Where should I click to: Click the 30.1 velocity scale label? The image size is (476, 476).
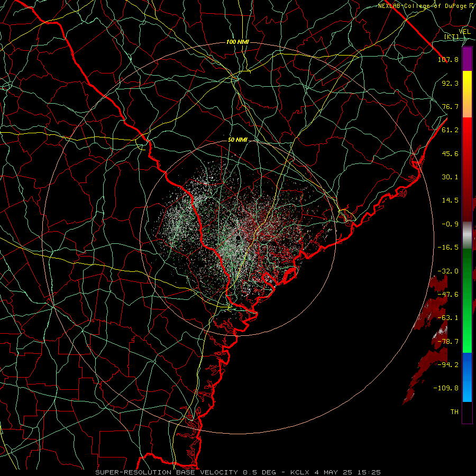point(450,177)
